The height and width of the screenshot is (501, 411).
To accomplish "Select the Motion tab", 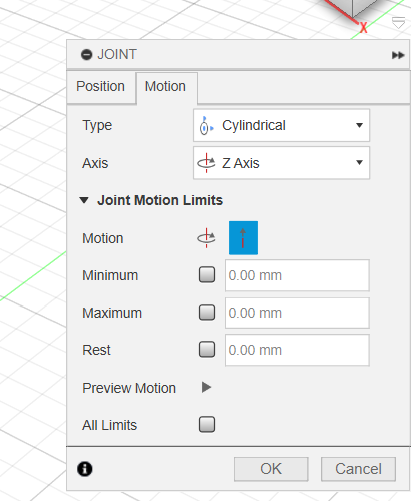I will click(x=166, y=86).
